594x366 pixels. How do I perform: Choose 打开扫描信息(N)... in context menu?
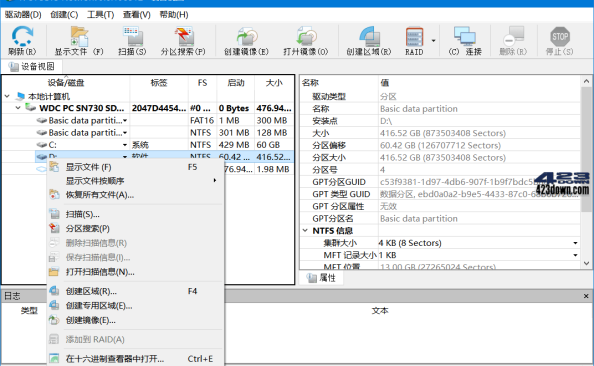coord(136,272)
